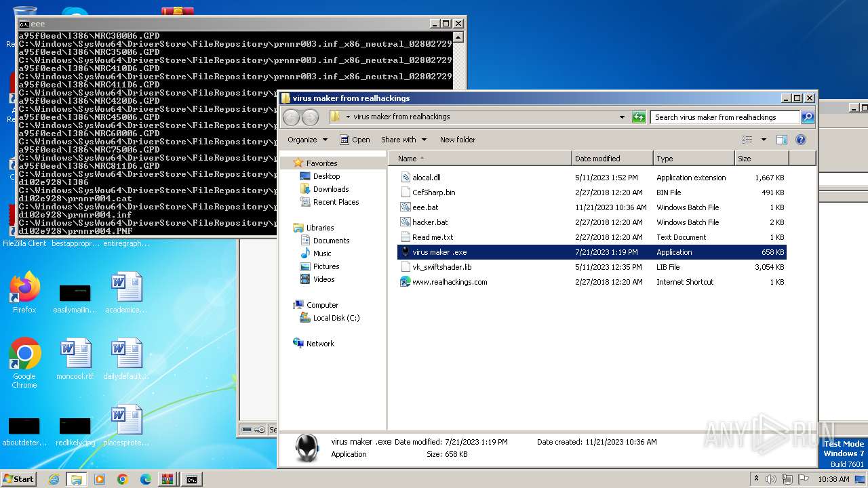Viewport: 868px width, 488px height.
Task: Sort by Size column header
Action: coord(762,159)
